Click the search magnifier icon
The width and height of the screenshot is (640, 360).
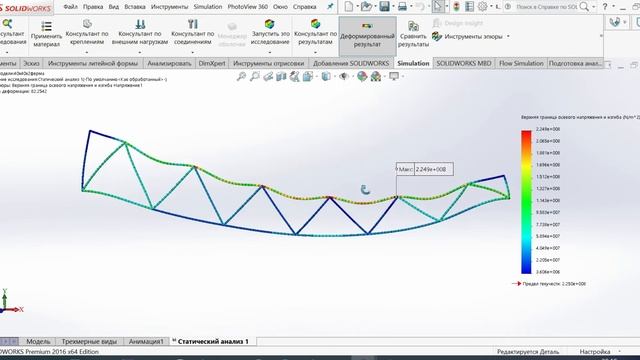point(584,7)
